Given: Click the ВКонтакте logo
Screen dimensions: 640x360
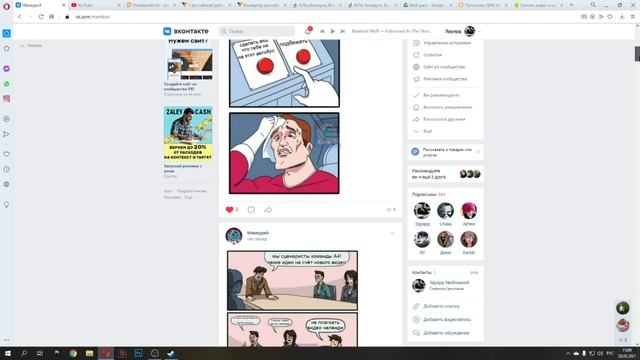Looking at the screenshot, I should click(x=186, y=31).
